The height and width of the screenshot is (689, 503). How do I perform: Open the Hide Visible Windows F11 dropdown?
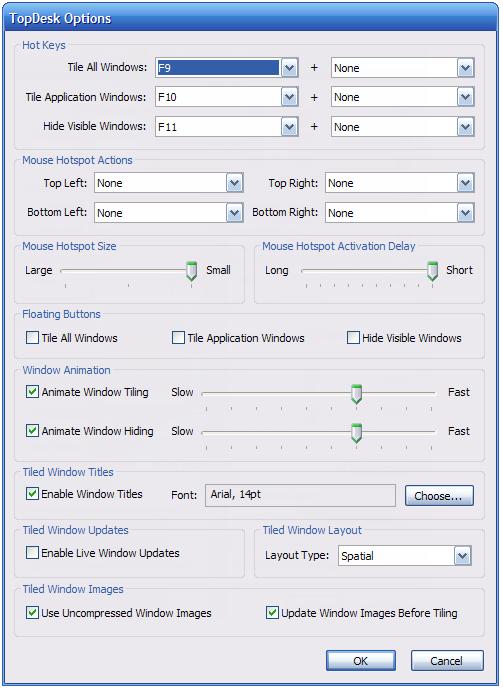pos(289,127)
